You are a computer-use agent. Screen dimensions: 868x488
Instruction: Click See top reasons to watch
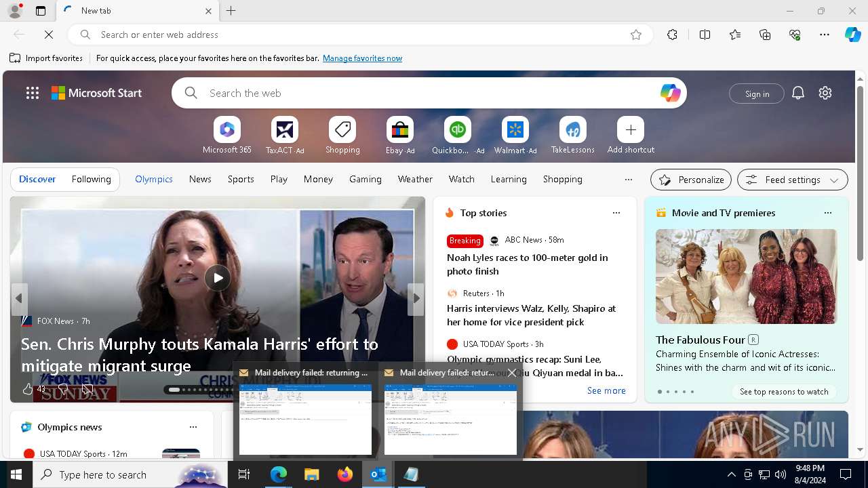coord(784,392)
